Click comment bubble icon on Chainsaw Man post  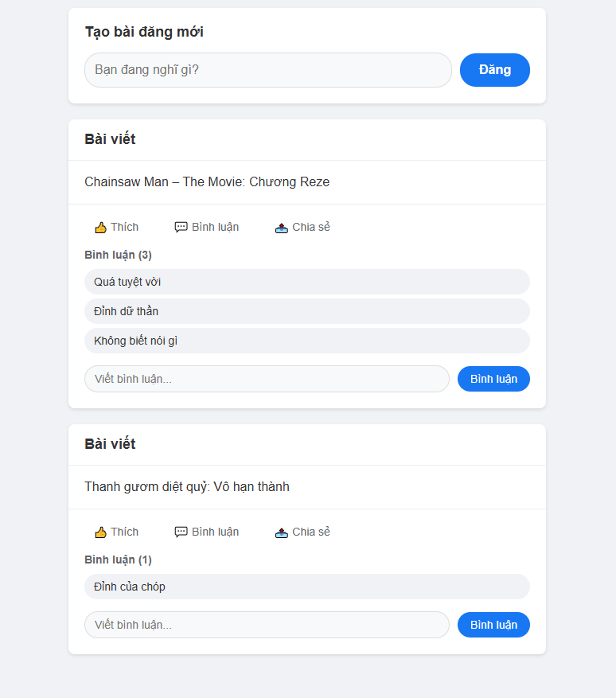coord(181,228)
